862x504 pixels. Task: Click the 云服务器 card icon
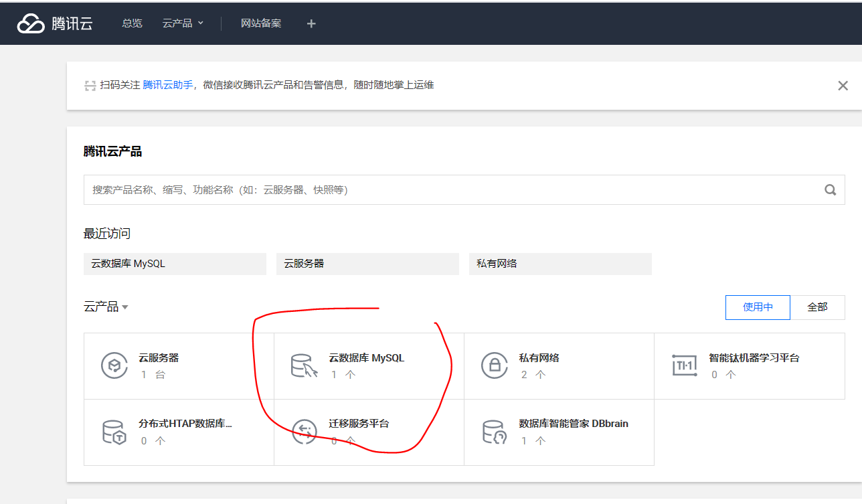point(114,365)
